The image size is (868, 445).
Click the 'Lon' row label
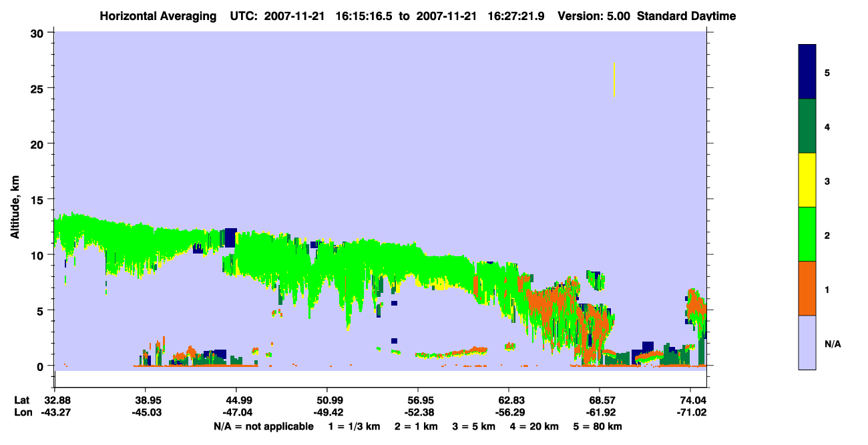pyautogui.click(x=22, y=413)
